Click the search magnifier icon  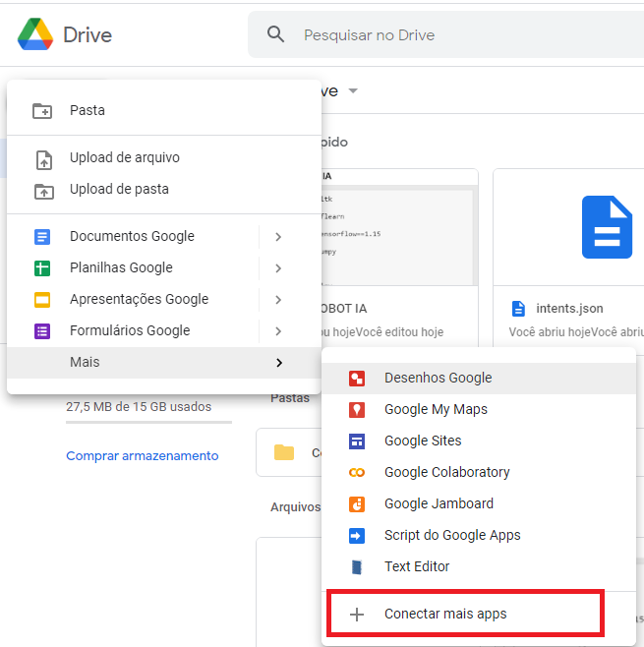point(275,34)
